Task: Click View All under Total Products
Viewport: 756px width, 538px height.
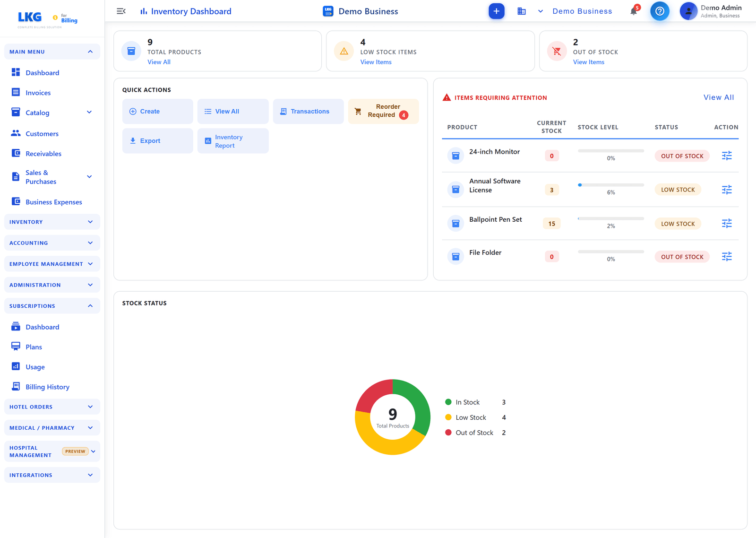Action: tap(159, 62)
